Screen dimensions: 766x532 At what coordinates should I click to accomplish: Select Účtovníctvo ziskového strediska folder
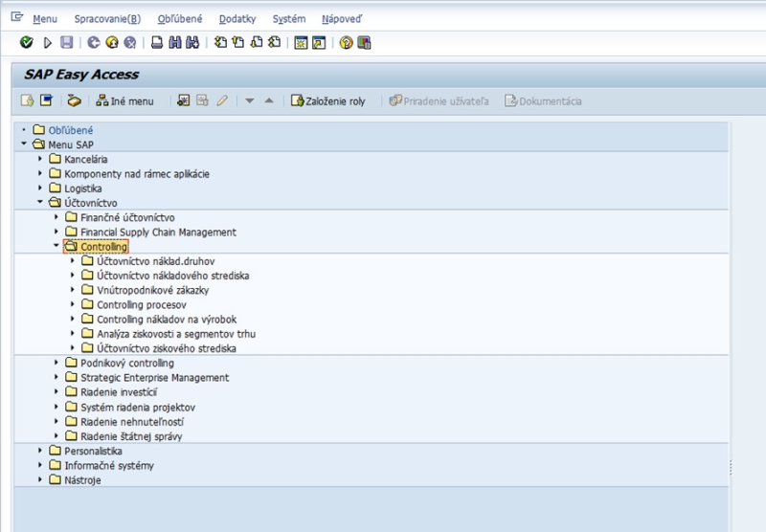pos(159,348)
